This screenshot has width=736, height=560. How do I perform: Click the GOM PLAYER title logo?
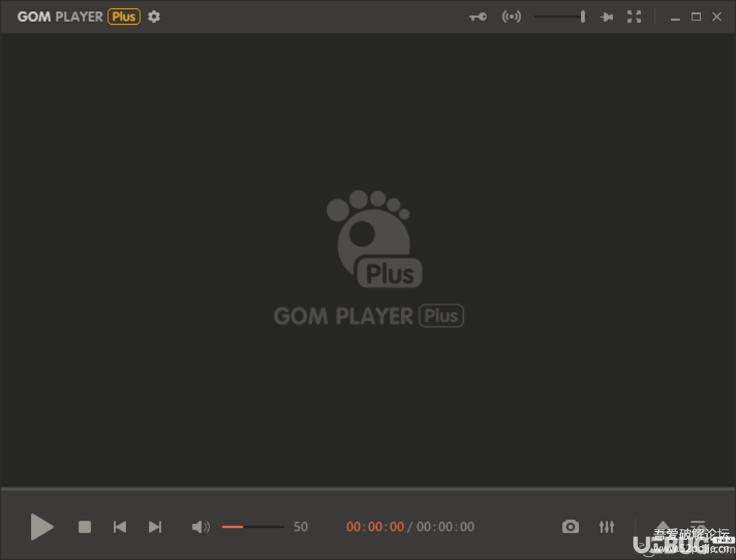[x=60, y=17]
